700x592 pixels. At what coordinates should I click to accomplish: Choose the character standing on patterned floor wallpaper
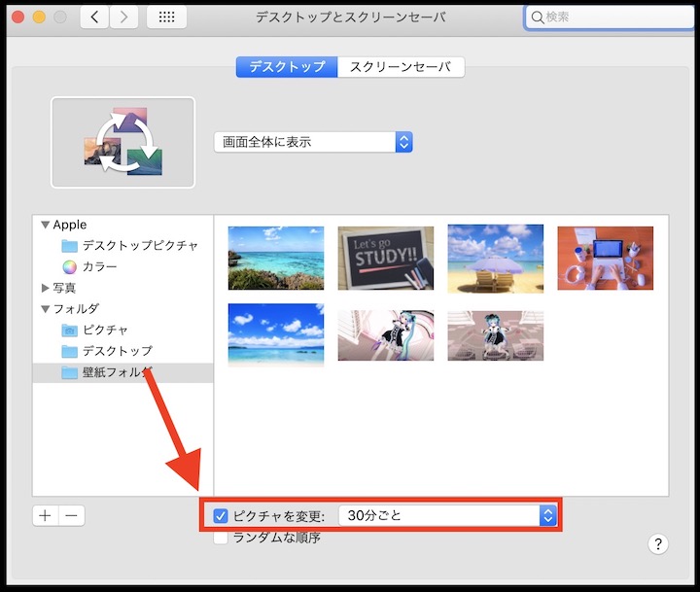click(x=496, y=335)
